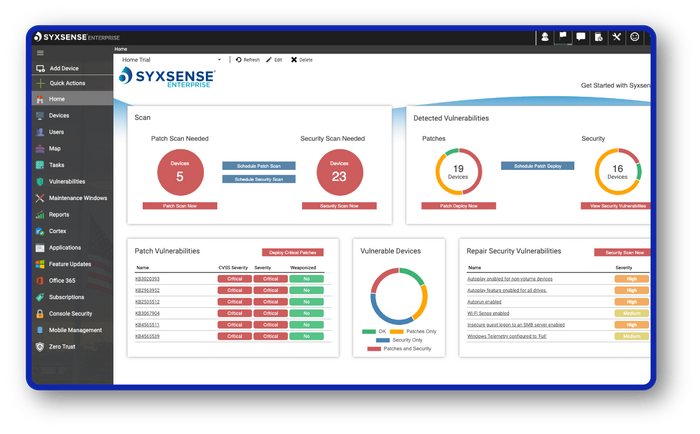
Task: Click the Schedule Patch Deploy button
Action: tap(538, 166)
